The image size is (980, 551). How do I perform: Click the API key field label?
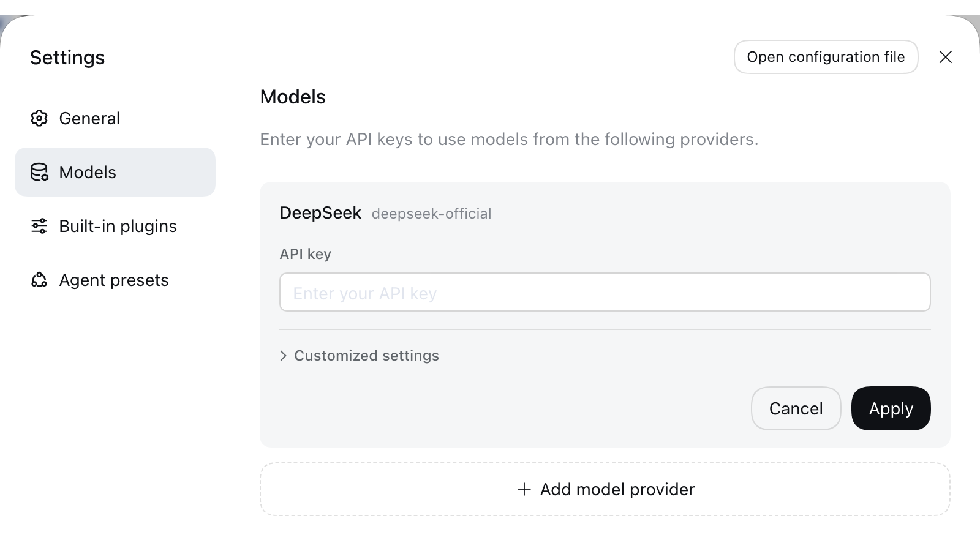[306, 254]
